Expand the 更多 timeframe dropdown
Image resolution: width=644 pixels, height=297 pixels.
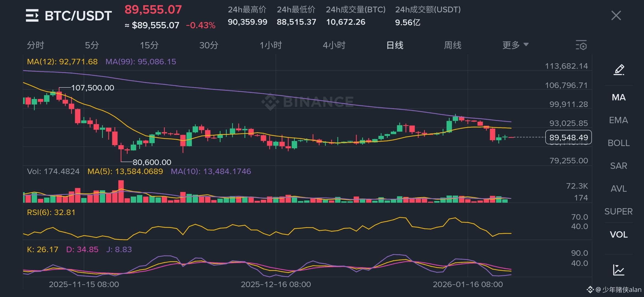[515, 45]
